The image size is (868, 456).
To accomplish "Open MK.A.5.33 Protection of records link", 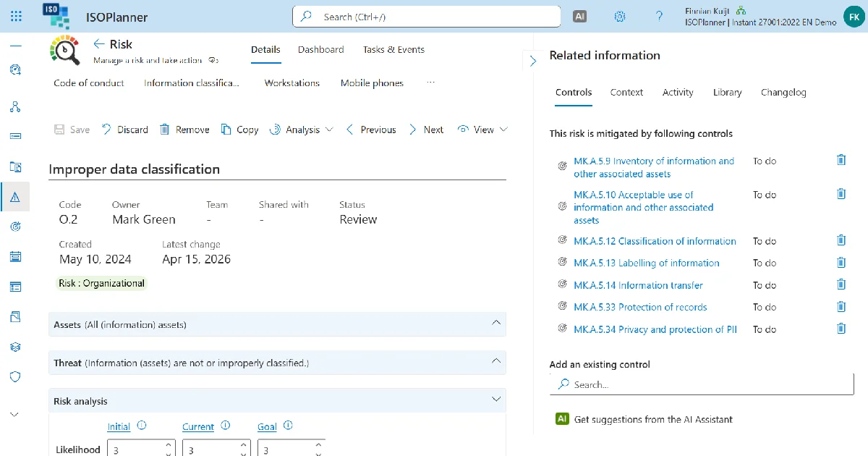I will [640, 307].
